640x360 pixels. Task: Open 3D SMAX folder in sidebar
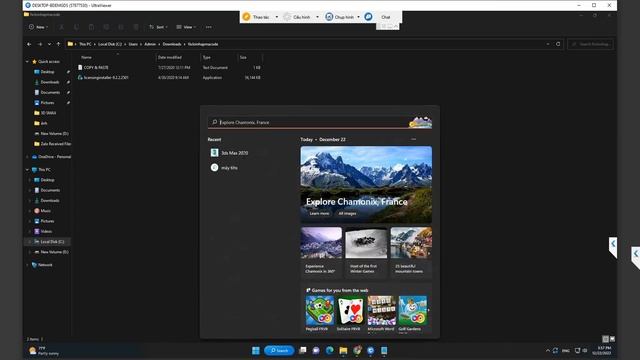[48, 113]
